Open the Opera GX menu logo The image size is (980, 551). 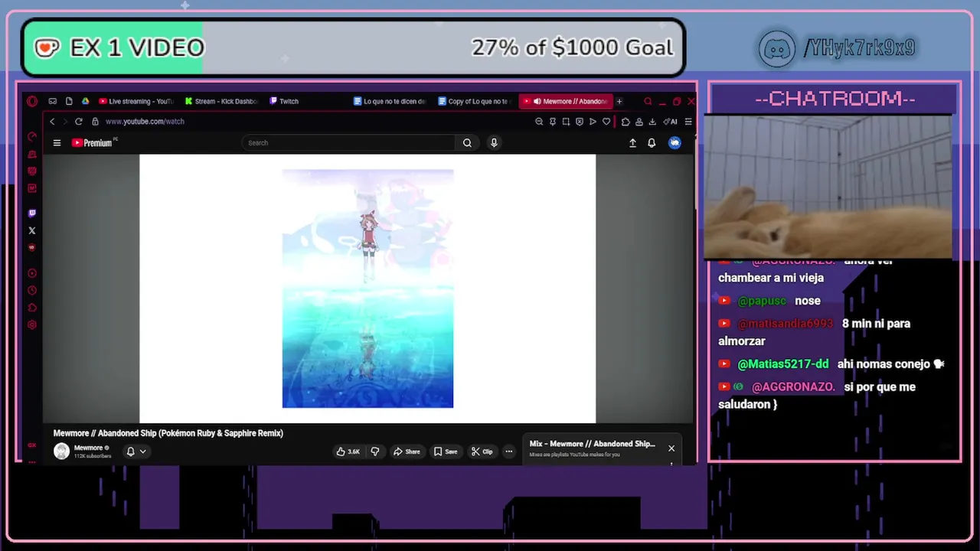31,101
